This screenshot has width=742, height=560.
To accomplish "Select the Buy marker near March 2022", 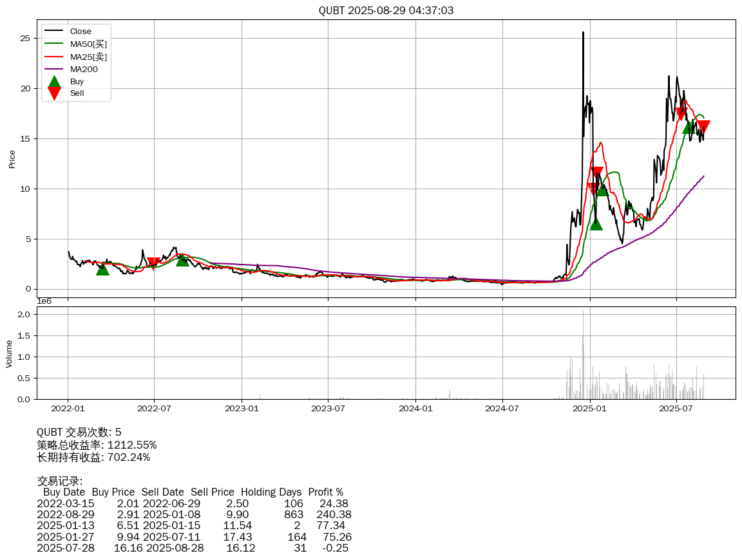I will pos(102,269).
